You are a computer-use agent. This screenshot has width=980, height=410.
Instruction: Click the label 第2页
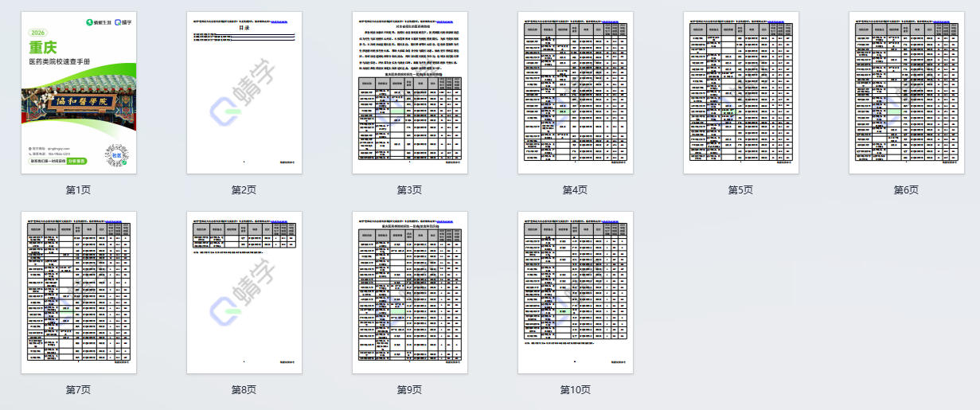point(244,190)
